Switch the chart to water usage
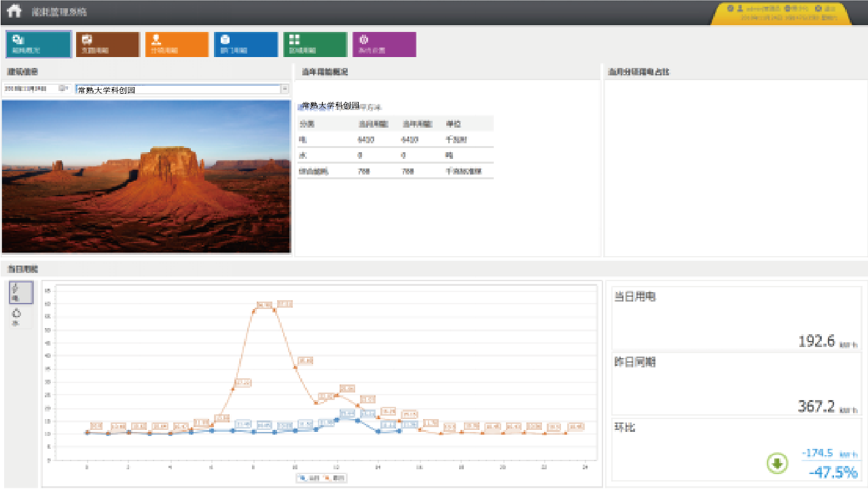 17,316
